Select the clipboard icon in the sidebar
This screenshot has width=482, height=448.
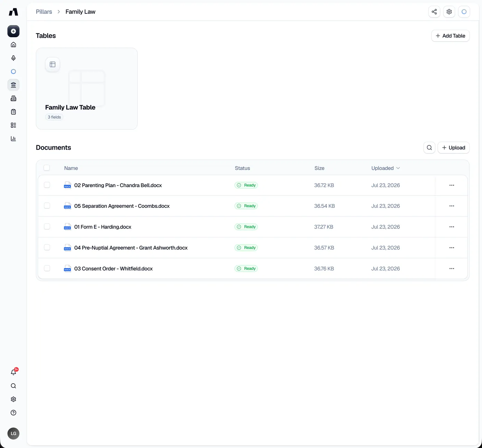(13, 112)
